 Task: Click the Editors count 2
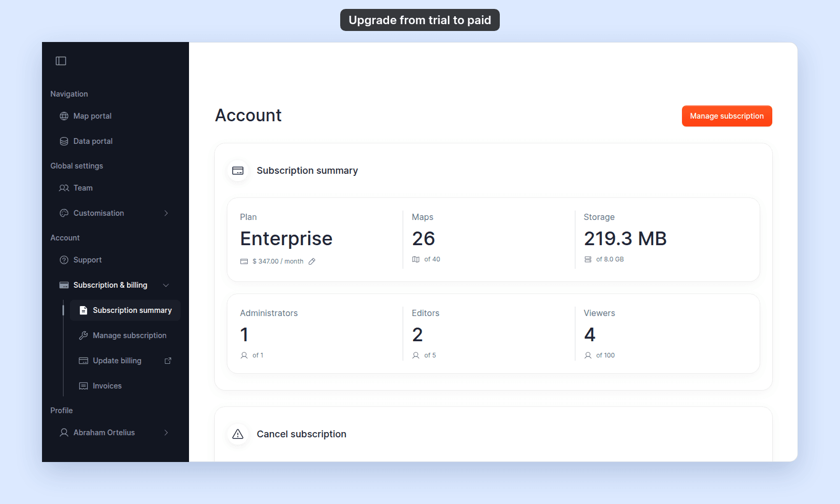click(x=417, y=335)
